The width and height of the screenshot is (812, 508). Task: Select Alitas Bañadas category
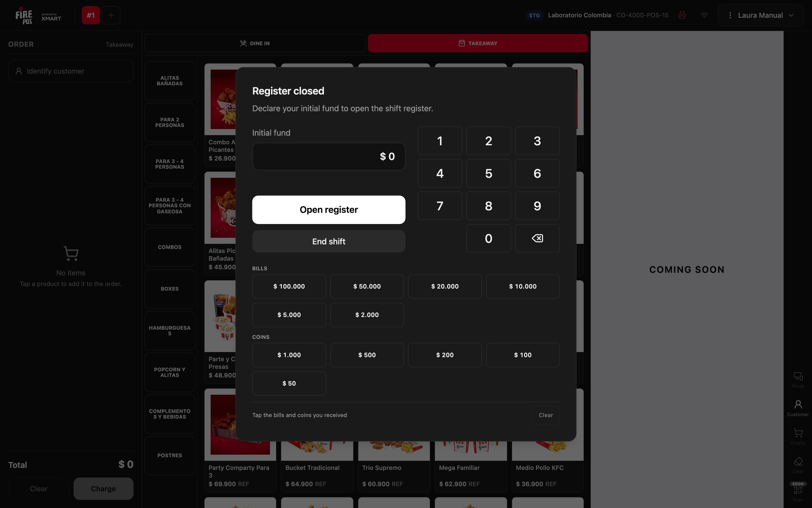coord(170,81)
